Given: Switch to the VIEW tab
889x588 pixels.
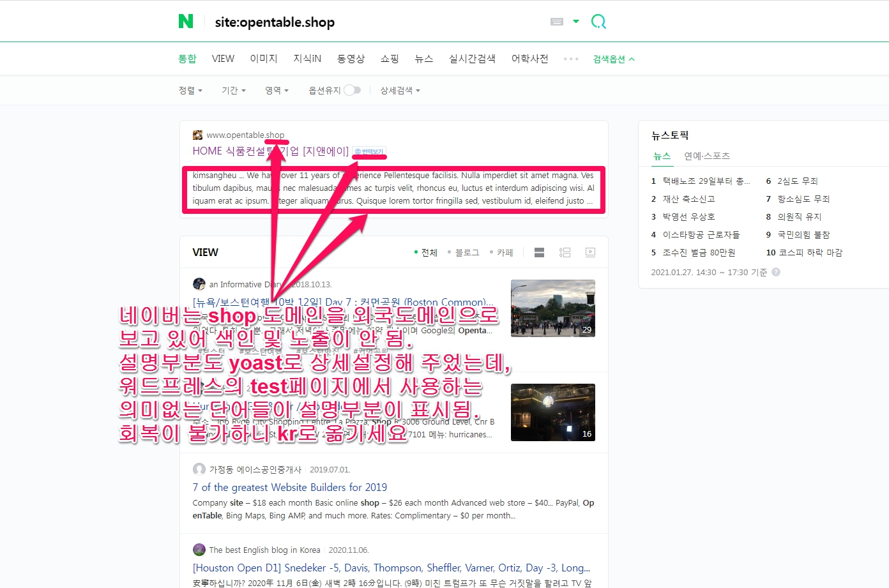Looking at the screenshot, I should pyautogui.click(x=223, y=59).
